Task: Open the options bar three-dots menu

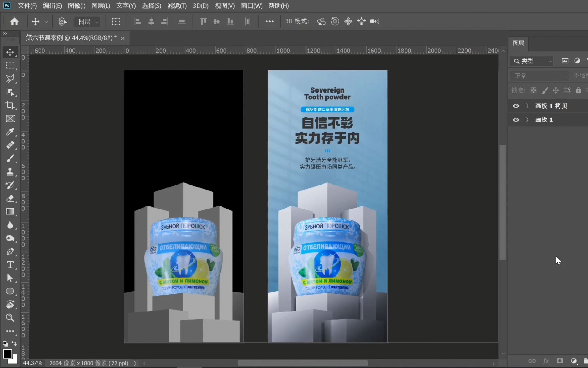Action: click(x=269, y=21)
